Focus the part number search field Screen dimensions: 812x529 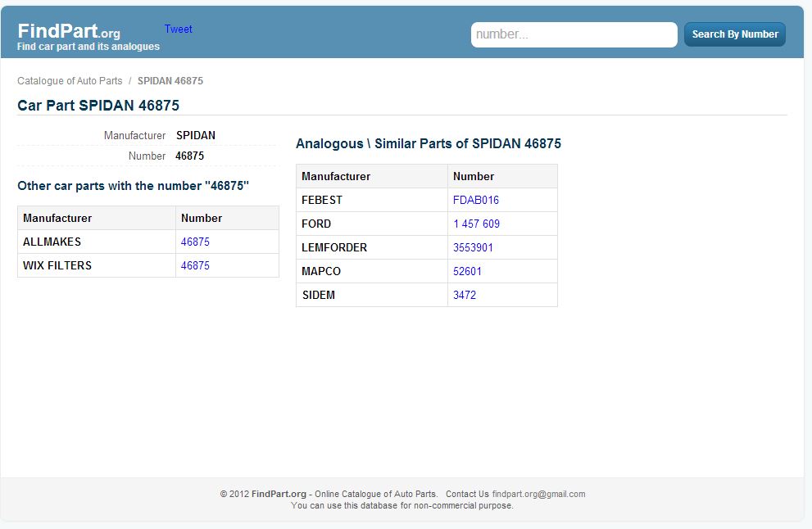point(574,34)
